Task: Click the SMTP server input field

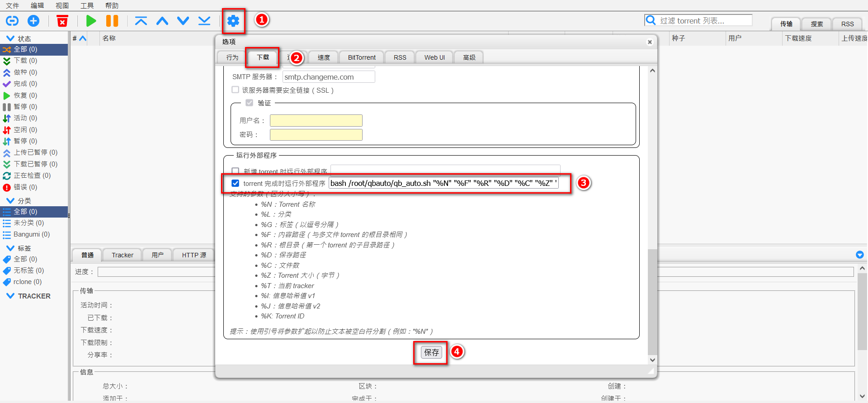Action: pyautogui.click(x=329, y=77)
